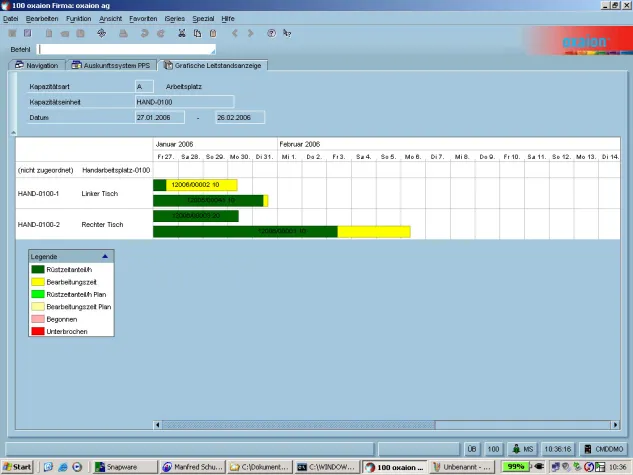Open the iSeries menu
Screen dimensions: 633x475
[174, 19]
